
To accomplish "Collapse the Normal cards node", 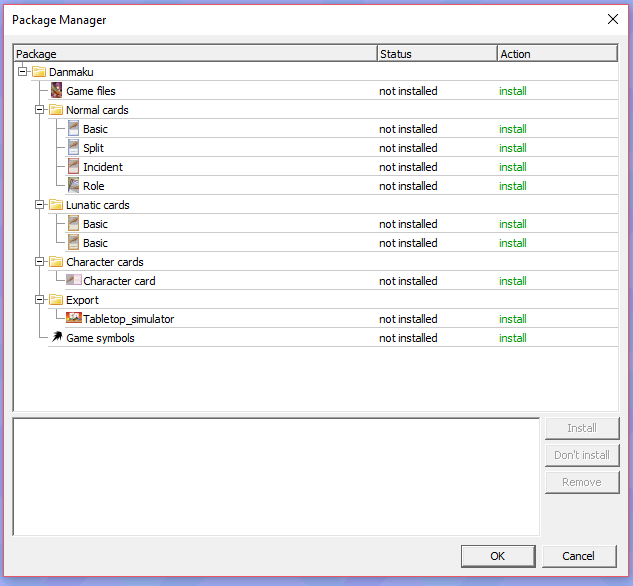I will (40, 109).
